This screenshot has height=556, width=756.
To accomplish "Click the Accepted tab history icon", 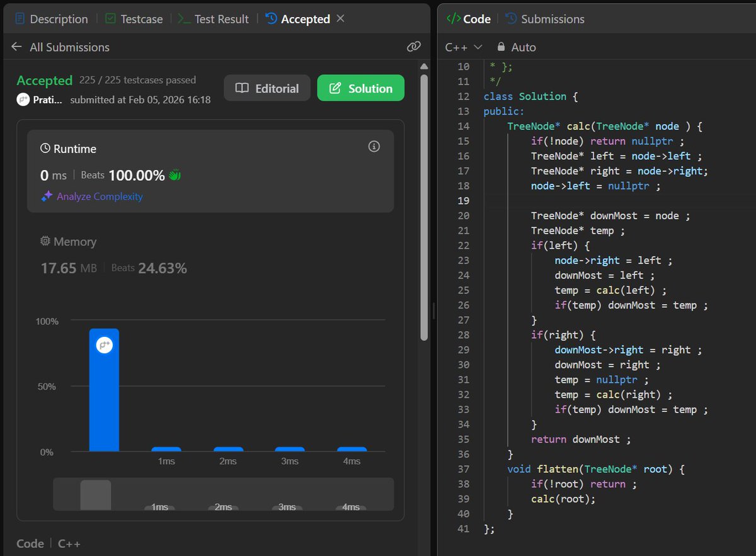I will pos(272,19).
